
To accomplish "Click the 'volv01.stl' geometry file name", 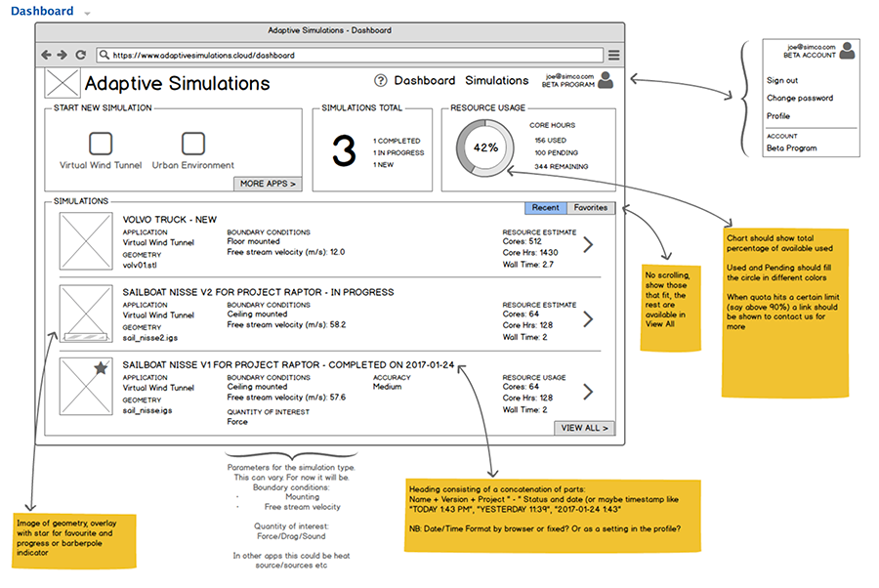I will [140, 265].
